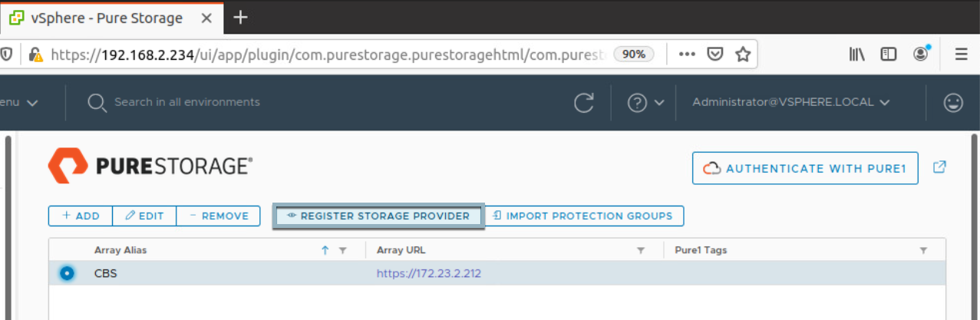Screen dimensions: 980x320
Task: Click Register Storage Provider button
Action: 378,216
